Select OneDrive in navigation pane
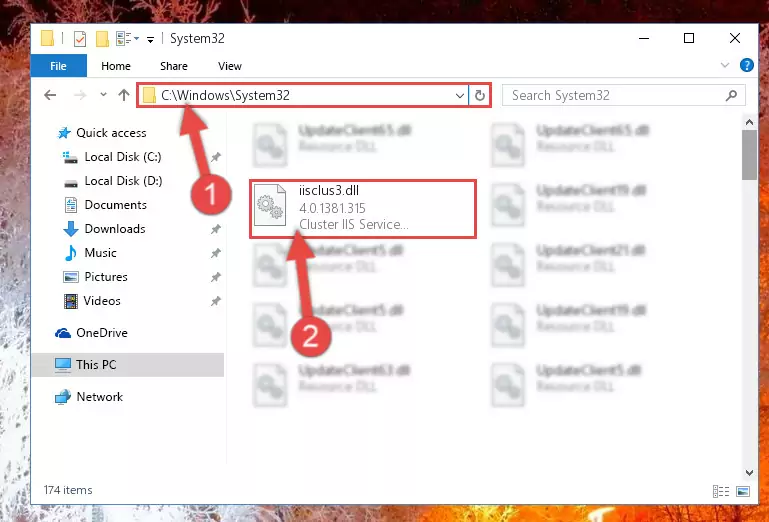Viewport: 769px width, 522px height. pos(102,333)
